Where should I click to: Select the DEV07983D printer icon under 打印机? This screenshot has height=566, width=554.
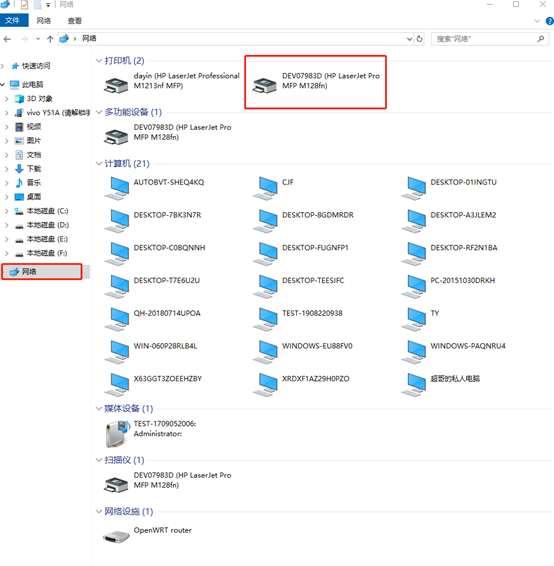pyautogui.click(x=265, y=86)
